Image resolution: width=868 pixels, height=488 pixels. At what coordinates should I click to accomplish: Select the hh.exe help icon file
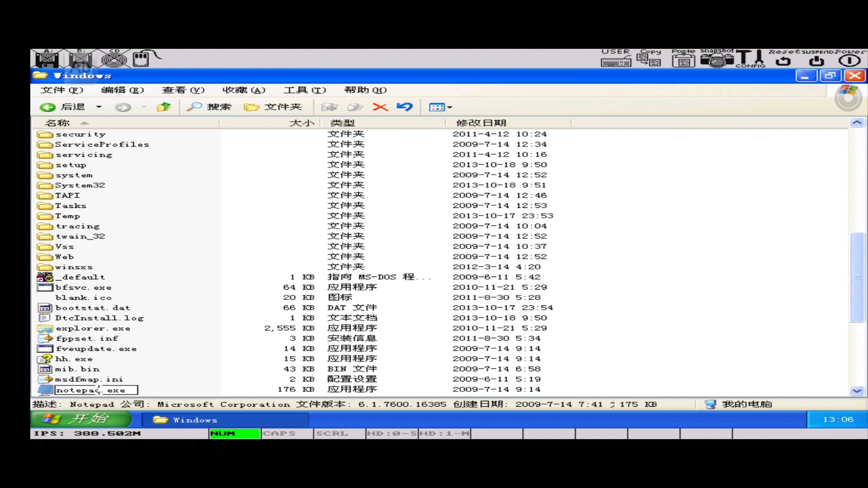[65, 359]
